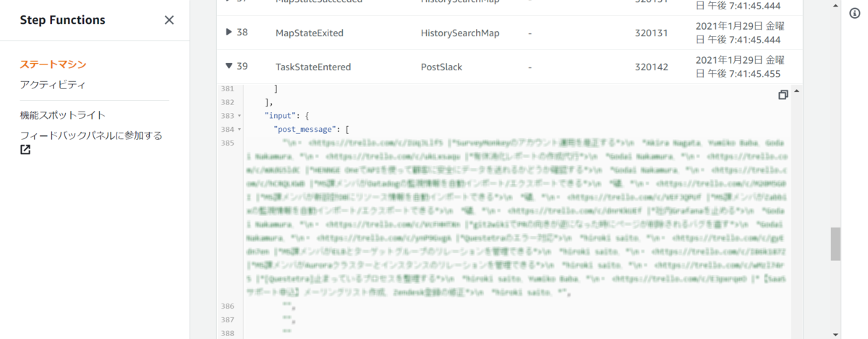Click line number 386 in the gutter
Screen dimensions: 868x339
(228, 306)
